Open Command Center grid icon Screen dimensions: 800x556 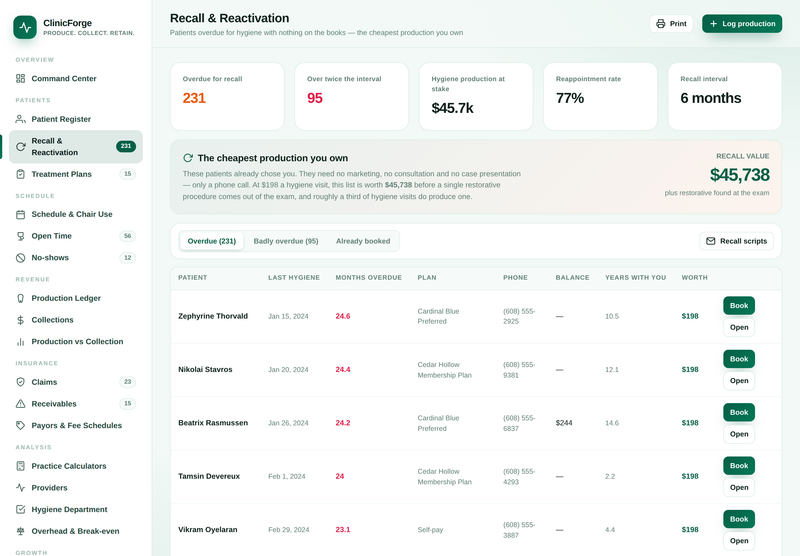tap(20, 79)
